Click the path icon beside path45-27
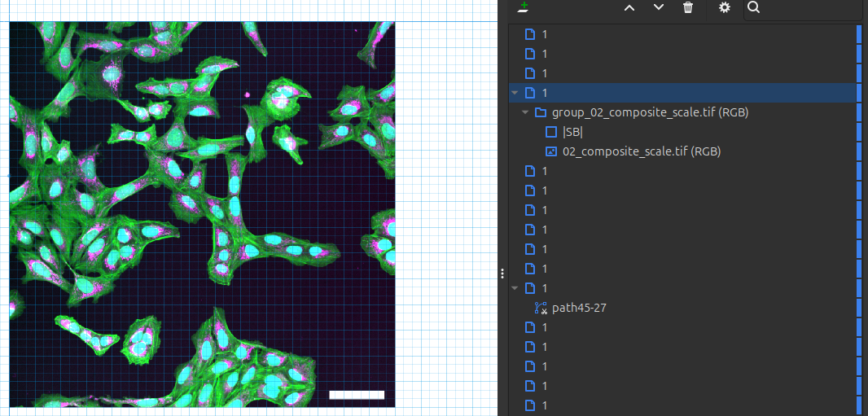The width and height of the screenshot is (868, 416). (541, 308)
